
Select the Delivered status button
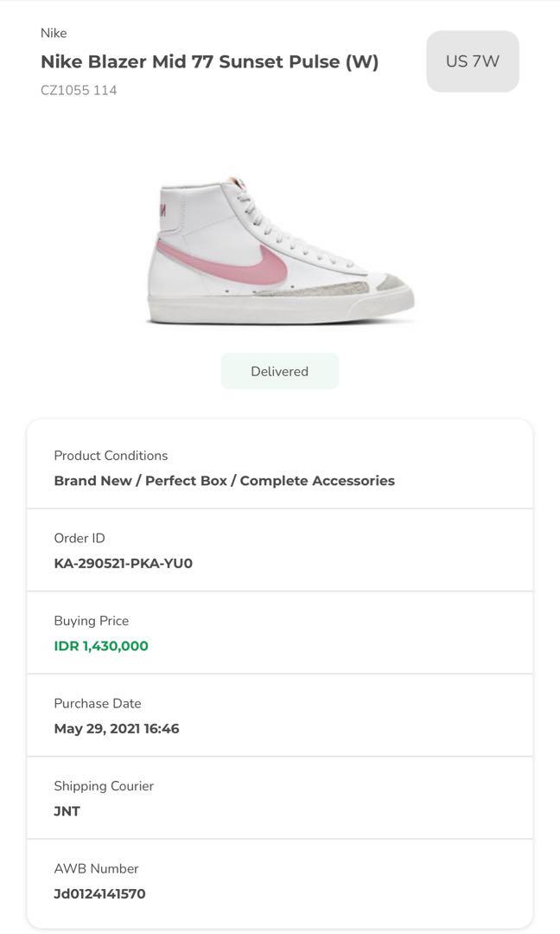click(279, 371)
